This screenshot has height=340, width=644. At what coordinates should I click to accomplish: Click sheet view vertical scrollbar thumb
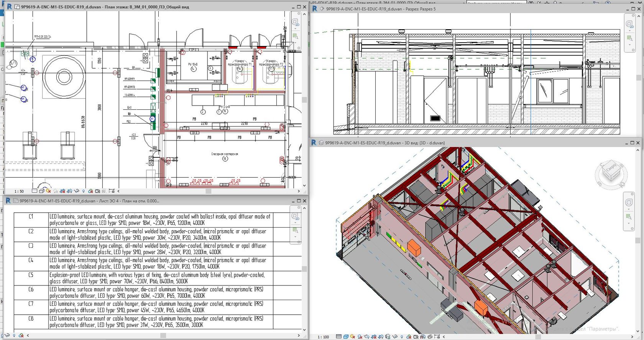tap(304, 269)
